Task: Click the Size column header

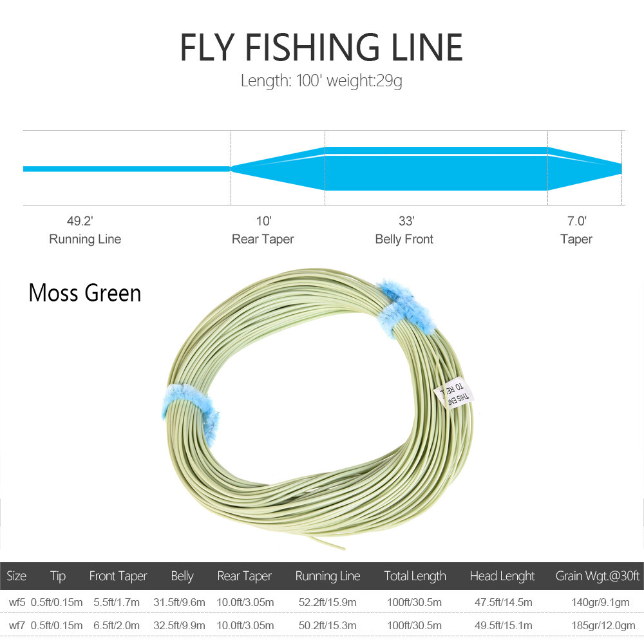Action: click(17, 576)
